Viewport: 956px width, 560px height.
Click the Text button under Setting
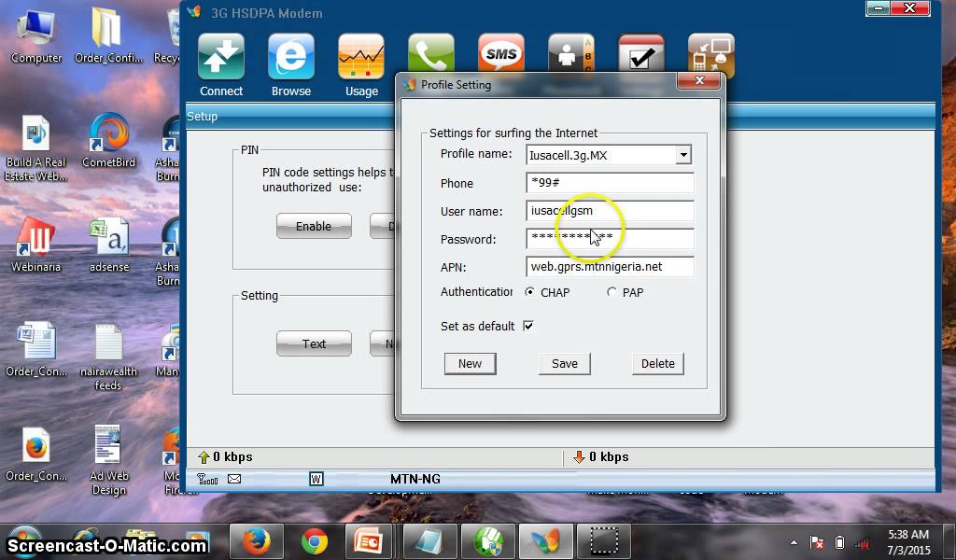tap(314, 343)
